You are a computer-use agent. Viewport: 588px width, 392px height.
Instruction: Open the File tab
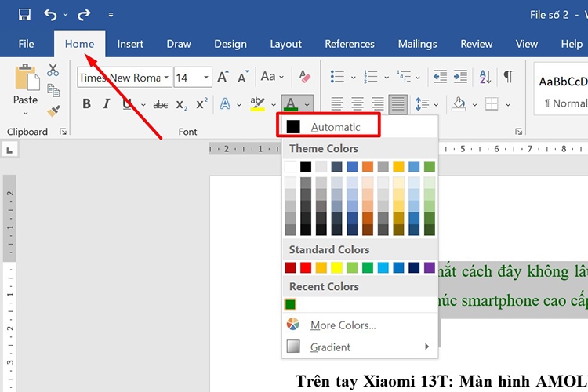26,44
